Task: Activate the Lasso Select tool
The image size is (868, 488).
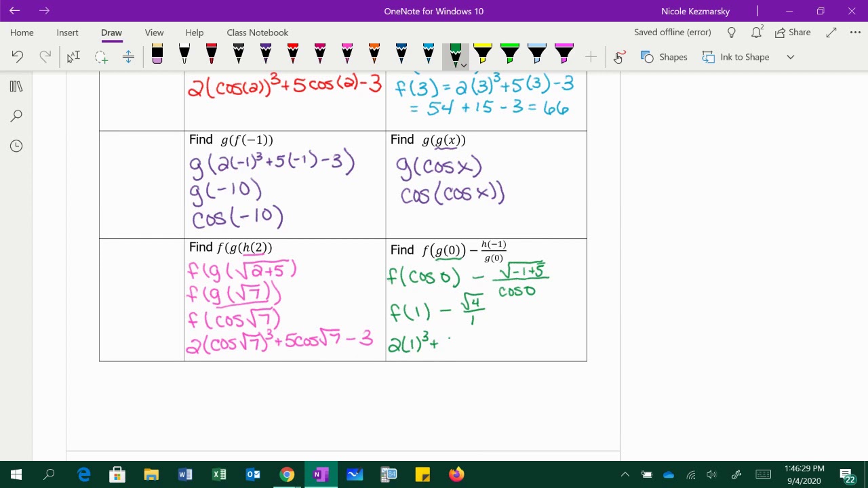Action: coord(101,57)
